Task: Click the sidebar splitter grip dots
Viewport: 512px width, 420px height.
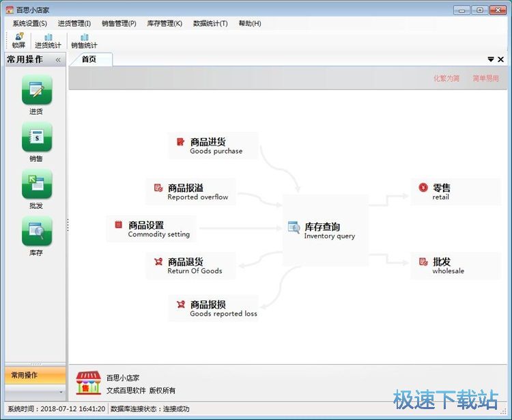Action: (x=68, y=225)
